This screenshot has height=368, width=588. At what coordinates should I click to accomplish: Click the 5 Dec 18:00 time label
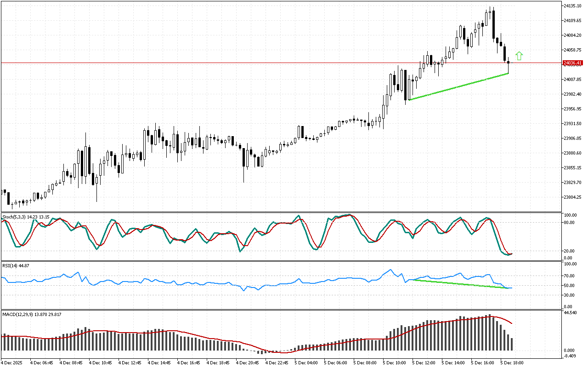click(x=513, y=362)
